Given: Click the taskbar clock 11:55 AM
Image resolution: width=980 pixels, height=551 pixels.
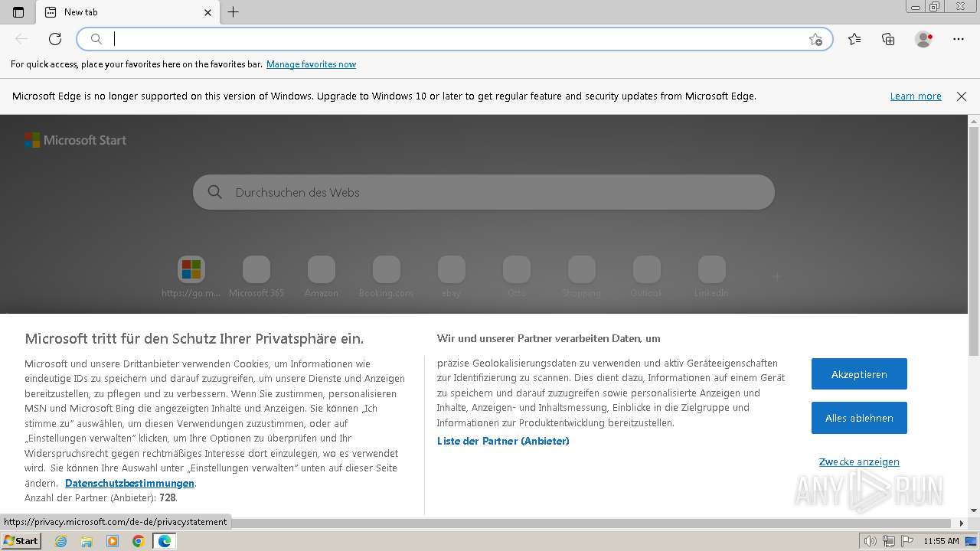Looking at the screenshot, I should 941,541.
